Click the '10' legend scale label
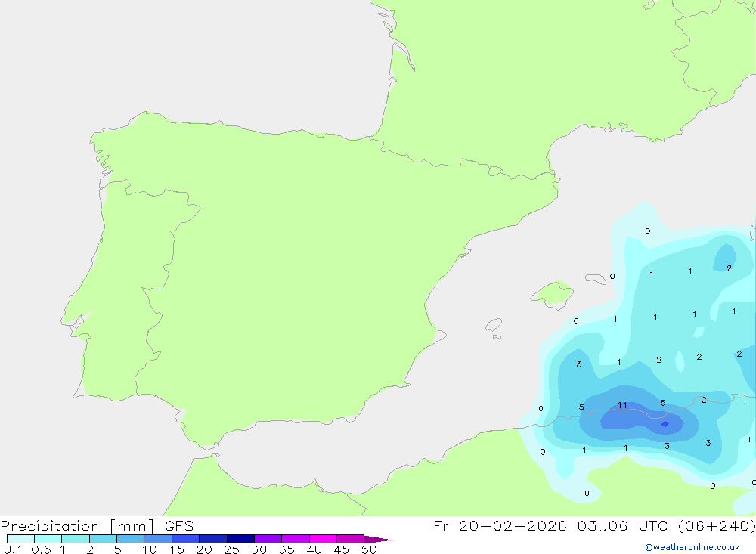The width and height of the screenshot is (756, 554). point(150,549)
